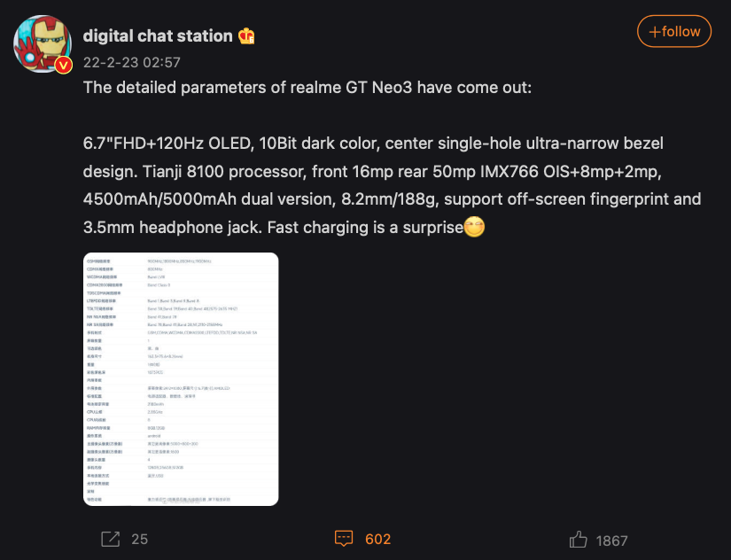Open comments via the speech bubble icon
731x560 pixels.
[345, 539]
